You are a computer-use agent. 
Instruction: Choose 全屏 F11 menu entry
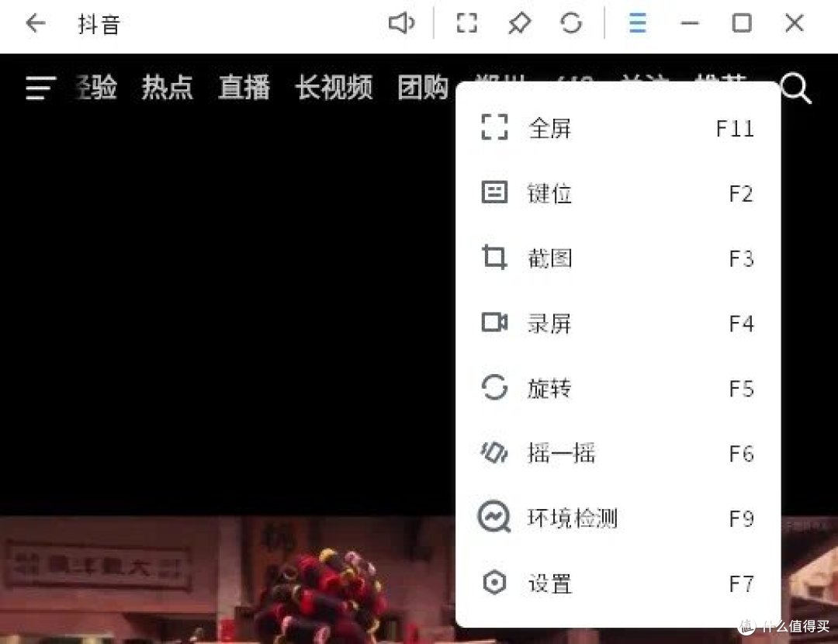point(618,128)
